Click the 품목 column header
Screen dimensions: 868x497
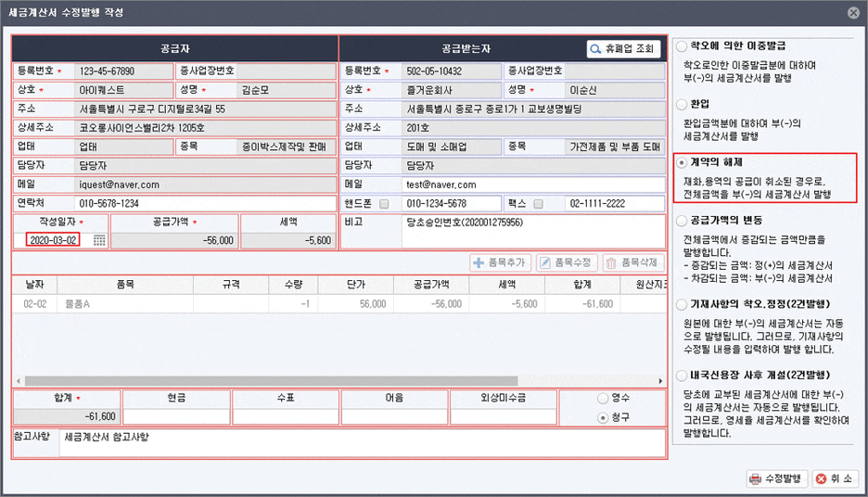[125, 285]
